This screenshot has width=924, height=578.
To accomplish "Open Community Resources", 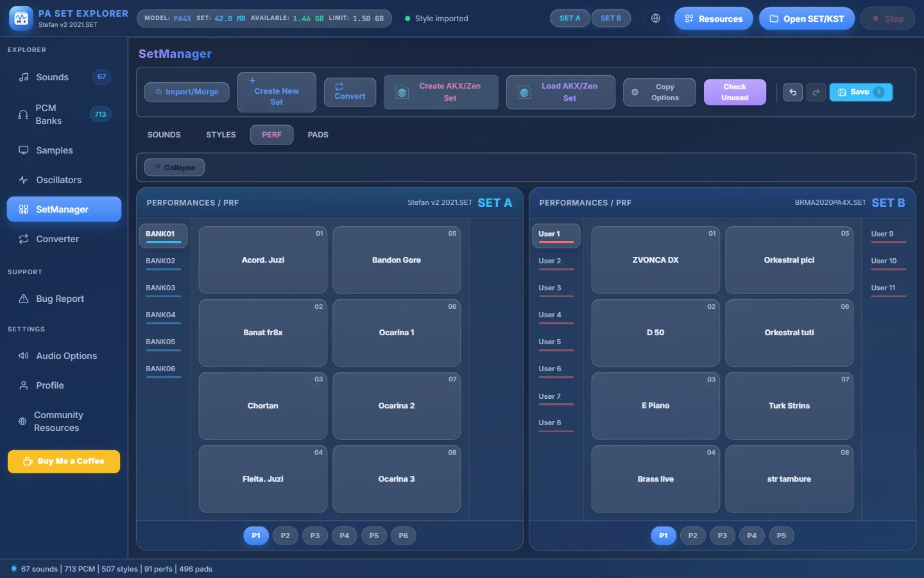I will click(x=64, y=421).
